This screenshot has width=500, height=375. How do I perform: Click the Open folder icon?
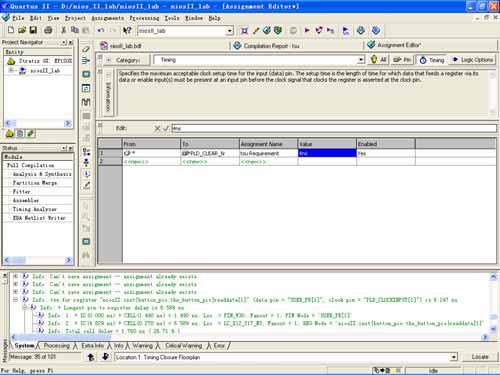(x=22, y=30)
